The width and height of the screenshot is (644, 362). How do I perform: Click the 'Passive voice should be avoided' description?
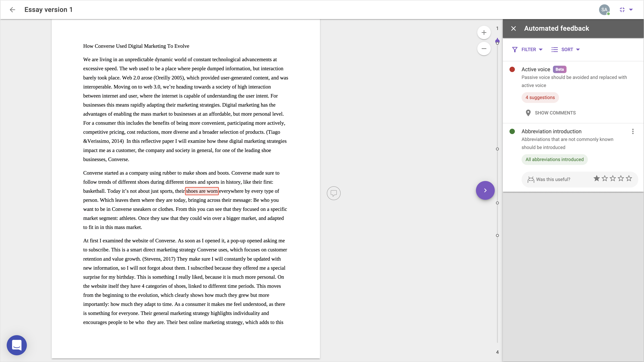coord(574,81)
